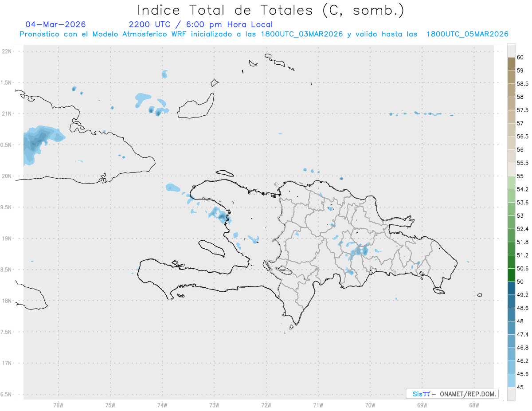Click the longitude label "71W"
The height and width of the screenshot is (411, 532).
tap(318, 405)
